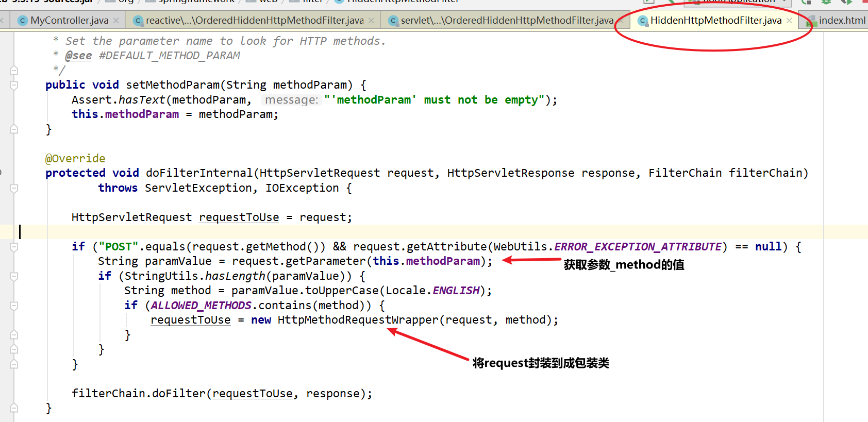868x422 pixels.
Task: Click HttpServletResponse parameter type
Action: [x=511, y=173]
